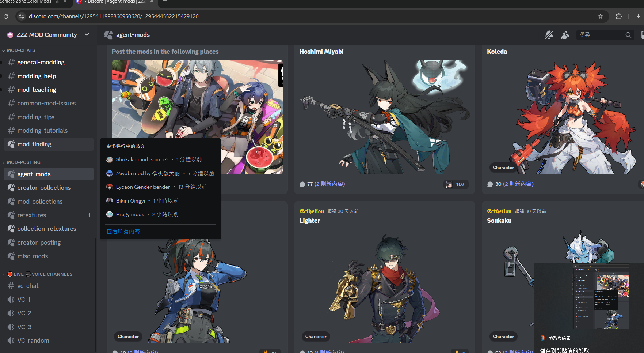The height and width of the screenshot is (353, 644).
Task: Open the Lycaon Gender bender thread
Action: [143, 187]
